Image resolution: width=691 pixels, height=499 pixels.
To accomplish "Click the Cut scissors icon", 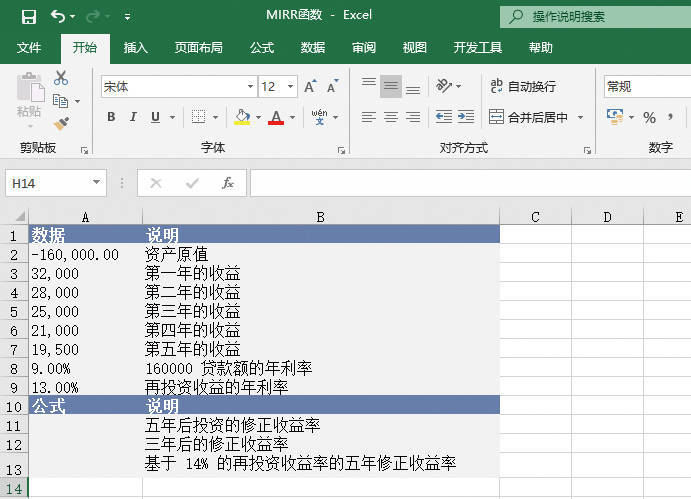I will (x=61, y=78).
